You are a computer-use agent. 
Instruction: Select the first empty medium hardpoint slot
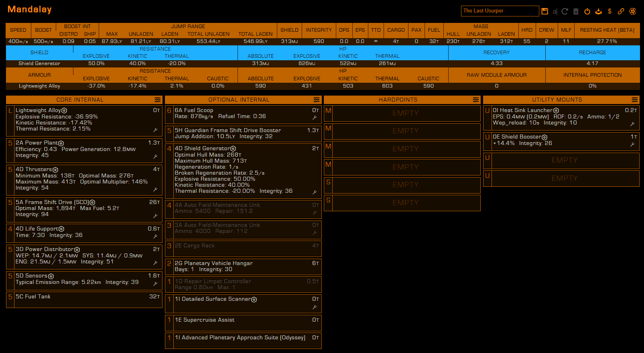[x=406, y=113]
